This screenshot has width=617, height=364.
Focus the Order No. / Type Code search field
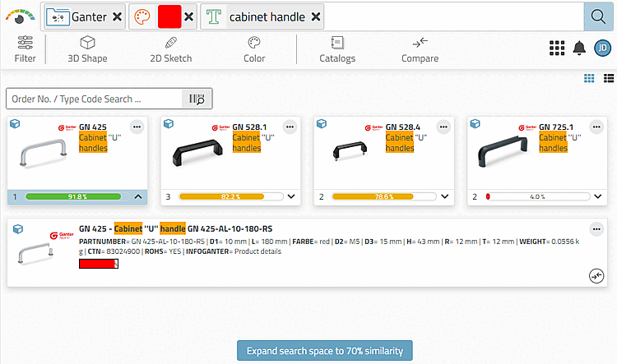(95, 99)
